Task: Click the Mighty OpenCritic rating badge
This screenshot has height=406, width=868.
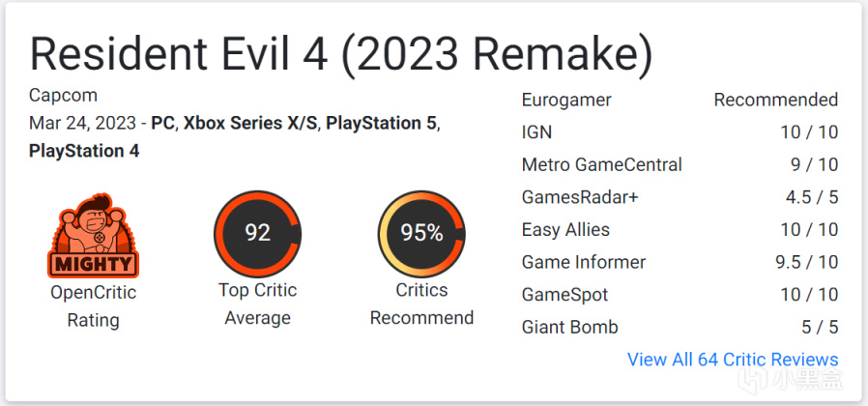Action: (x=93, y=236)
